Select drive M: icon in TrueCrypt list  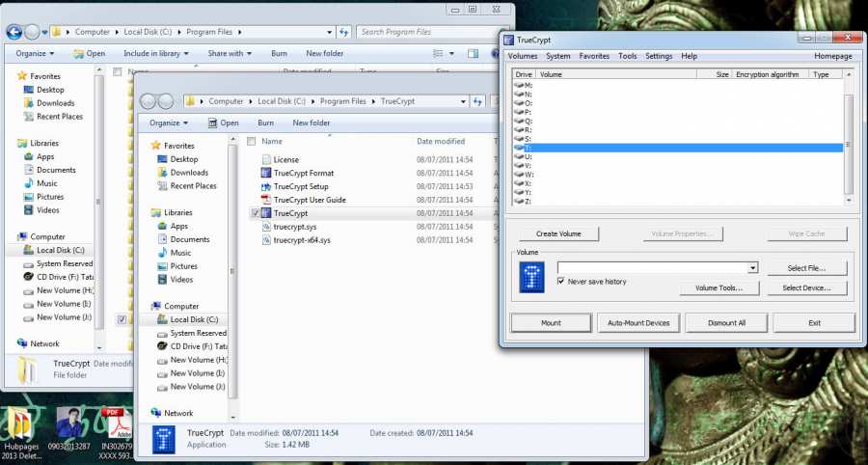click(519, 85)
